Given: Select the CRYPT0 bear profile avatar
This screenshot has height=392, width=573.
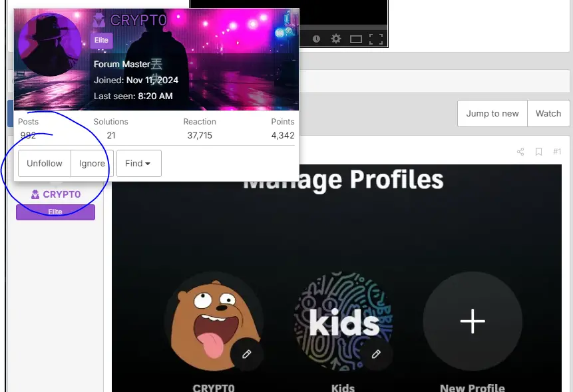Looking at the screenshot, I should 214,321.
